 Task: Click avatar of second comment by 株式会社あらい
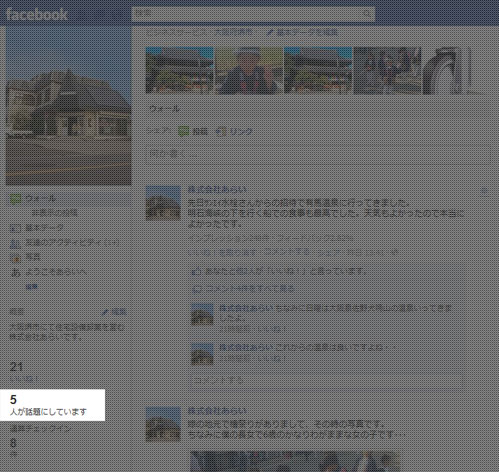pos(202,354)
